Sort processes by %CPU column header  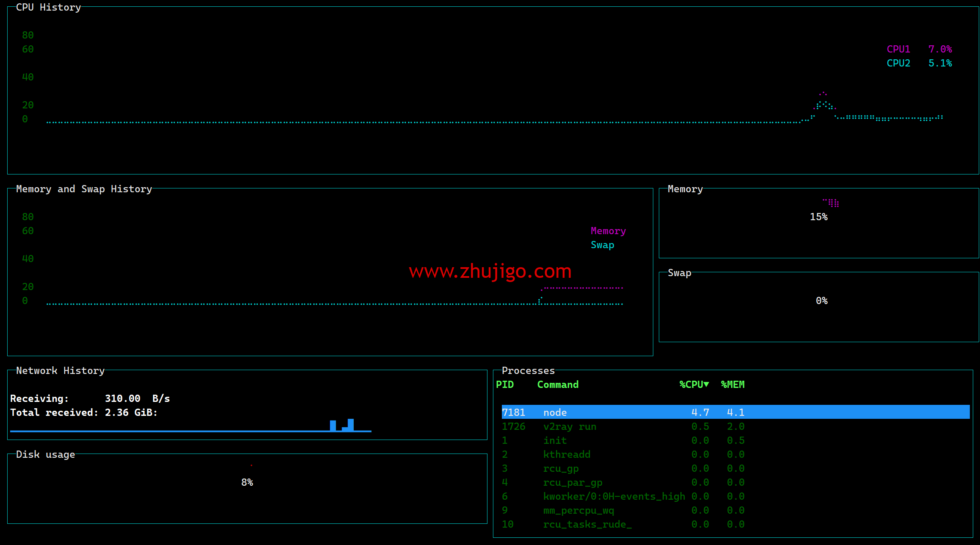(694, 385)
